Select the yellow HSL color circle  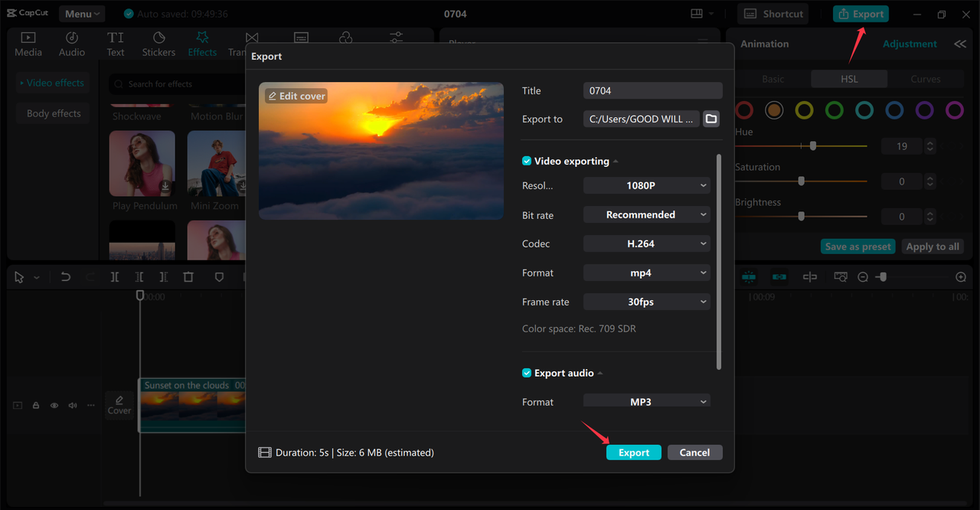[804, 110]
